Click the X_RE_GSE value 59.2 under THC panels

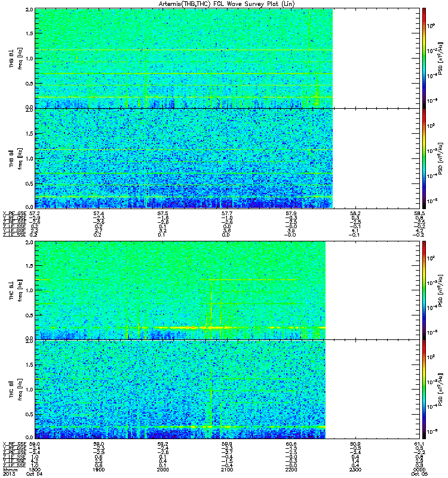pyautogui.click(x=162, y=444)
